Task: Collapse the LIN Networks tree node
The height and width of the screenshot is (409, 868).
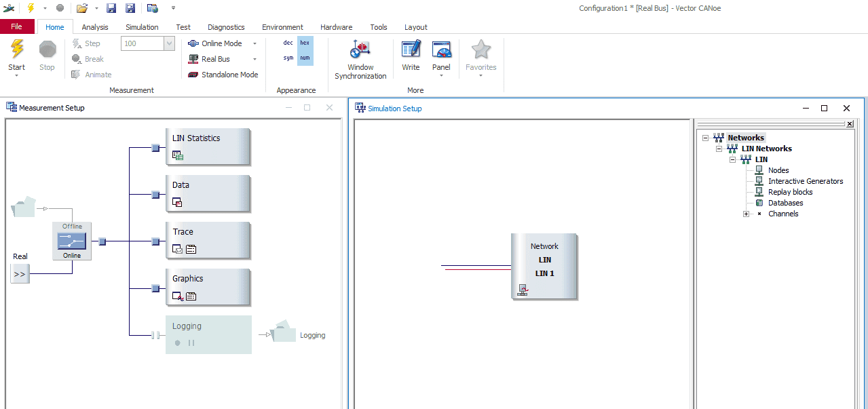Action: click(719, 149)
